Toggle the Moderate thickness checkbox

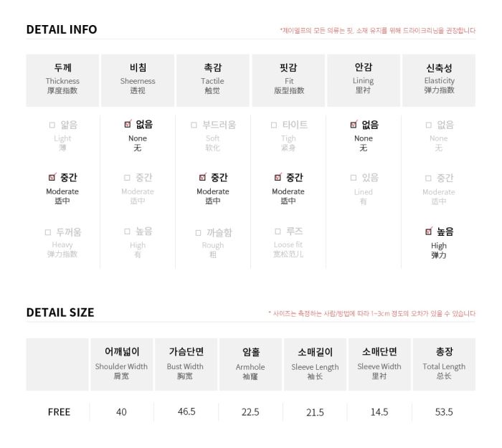[52, 177]
